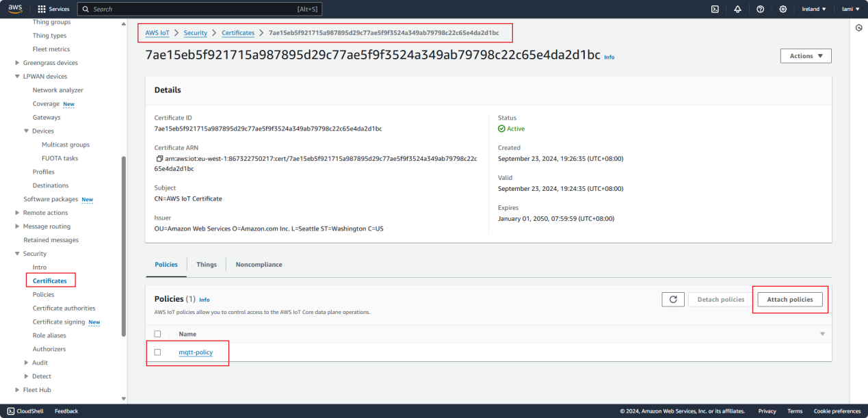This screenshot has width=868, height=418.
Task: Go to Security breadcrumb link
Action: tap(196, 33)
